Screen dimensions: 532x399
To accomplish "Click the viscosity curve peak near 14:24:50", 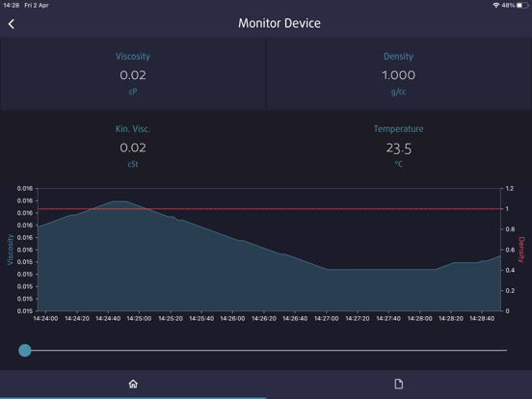I will 120,201.
